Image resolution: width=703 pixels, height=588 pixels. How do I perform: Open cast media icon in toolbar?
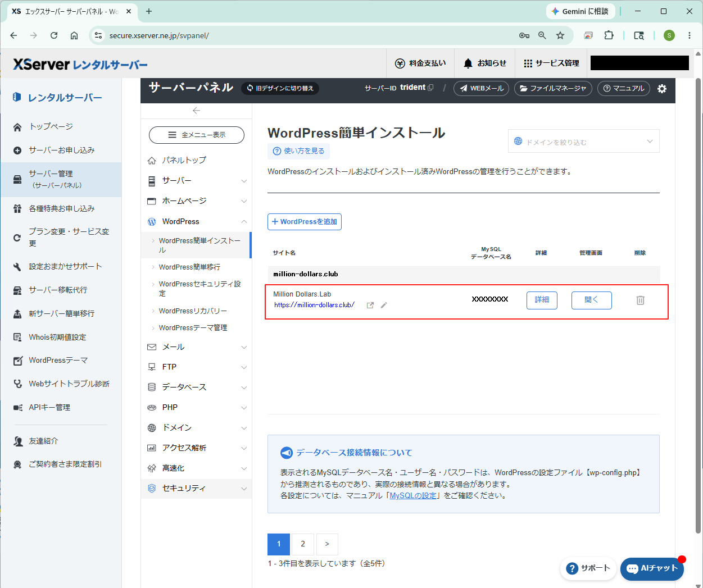(588, 35)
